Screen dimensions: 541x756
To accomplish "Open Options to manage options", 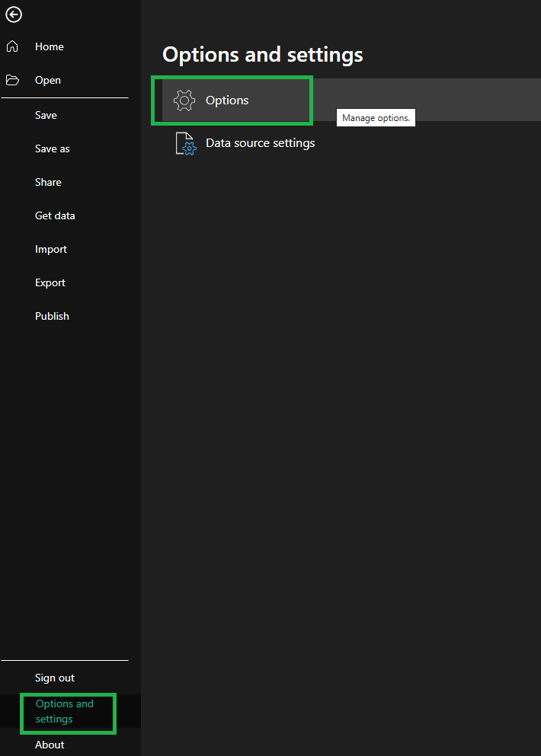I will (x=351, y=100).
